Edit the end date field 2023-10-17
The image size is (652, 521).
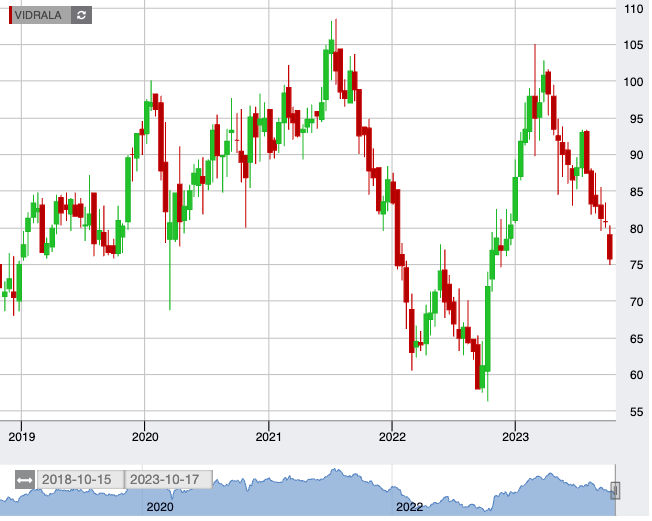pyautogui.click(x=169, y=480)
